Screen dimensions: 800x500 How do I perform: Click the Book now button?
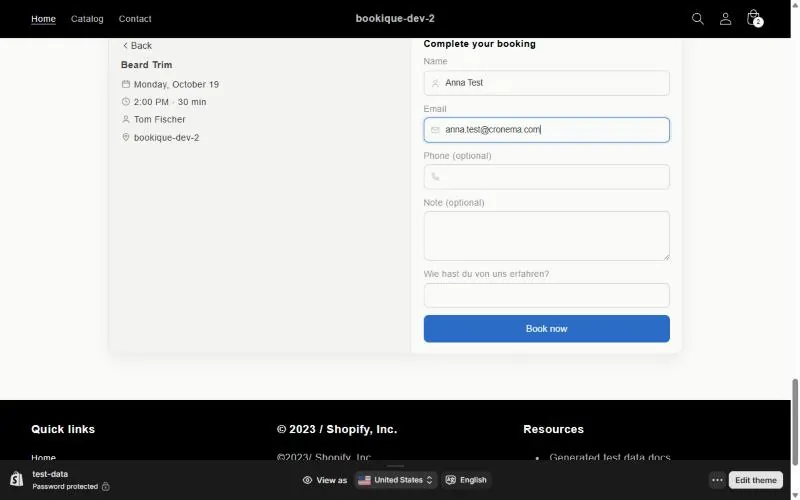pyautogui.click(x=546, y=329)
